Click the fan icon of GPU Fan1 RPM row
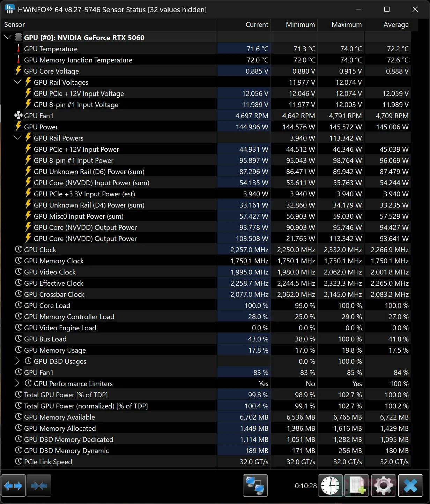 18,115
